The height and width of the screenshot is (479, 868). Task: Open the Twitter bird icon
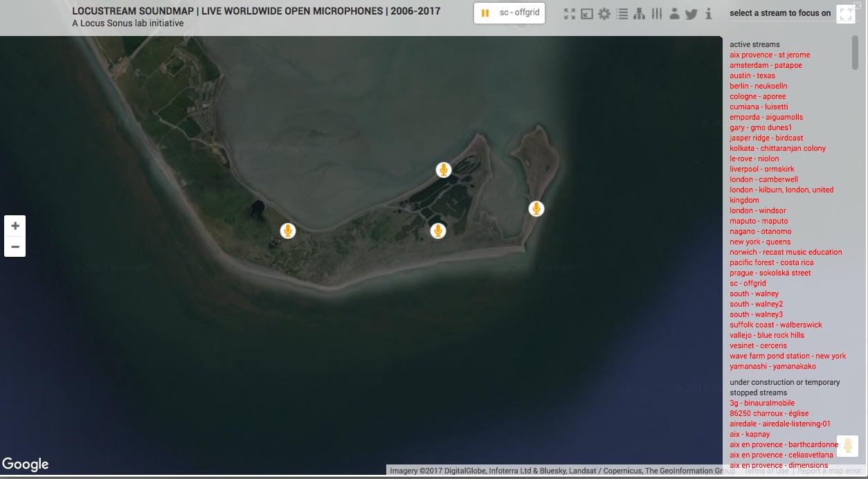pyautogui.click(x=691, y=14)
